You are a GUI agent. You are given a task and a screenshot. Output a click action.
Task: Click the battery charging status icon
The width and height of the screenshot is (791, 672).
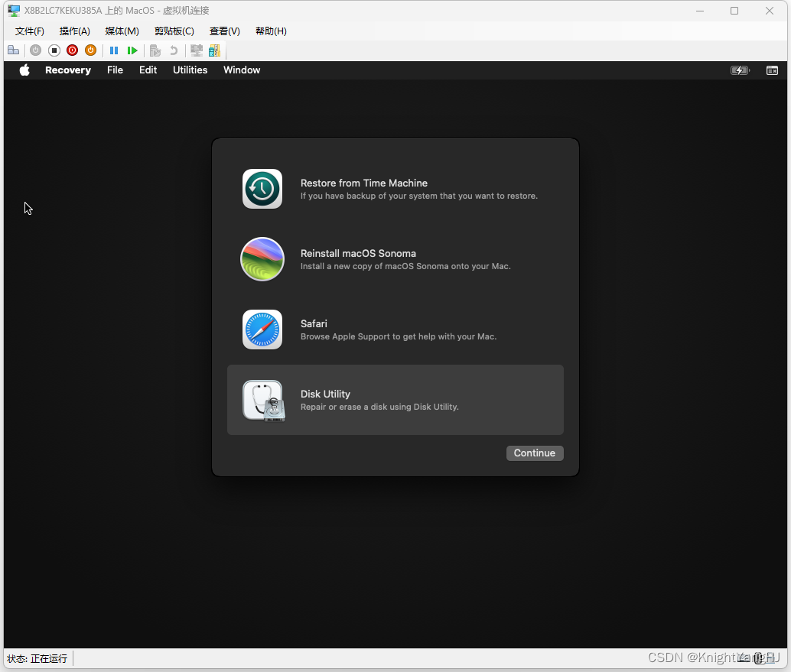point(740,70)
